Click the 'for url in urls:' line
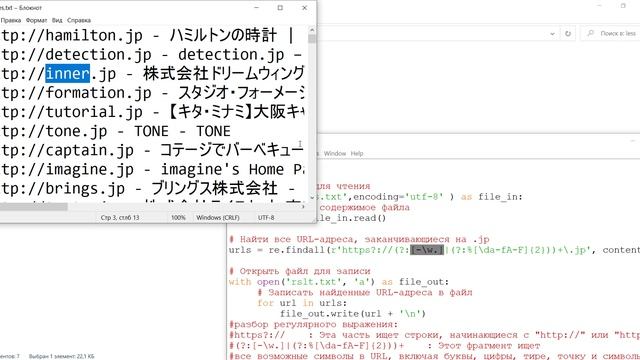The width and height of the screenshot is (640, 360). (302, 303)
